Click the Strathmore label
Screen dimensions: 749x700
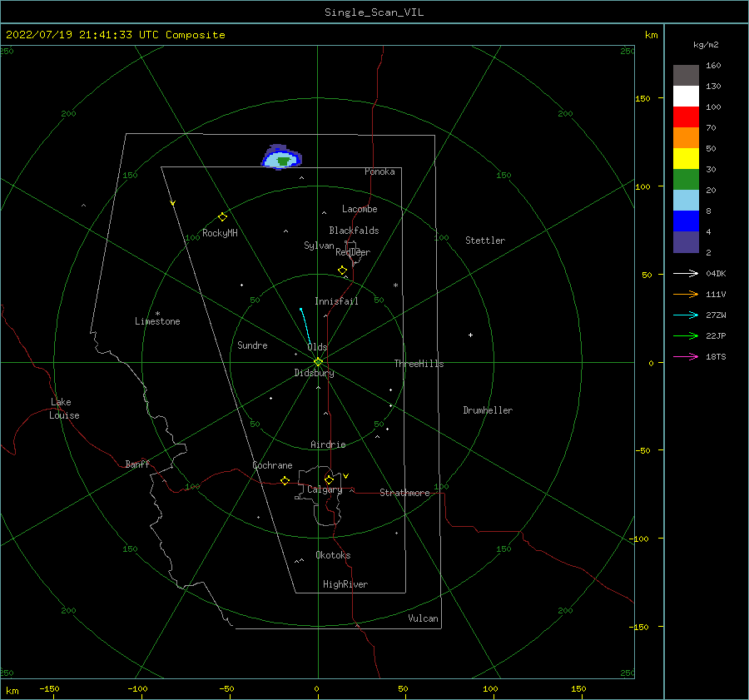click(x=404, y=493)
